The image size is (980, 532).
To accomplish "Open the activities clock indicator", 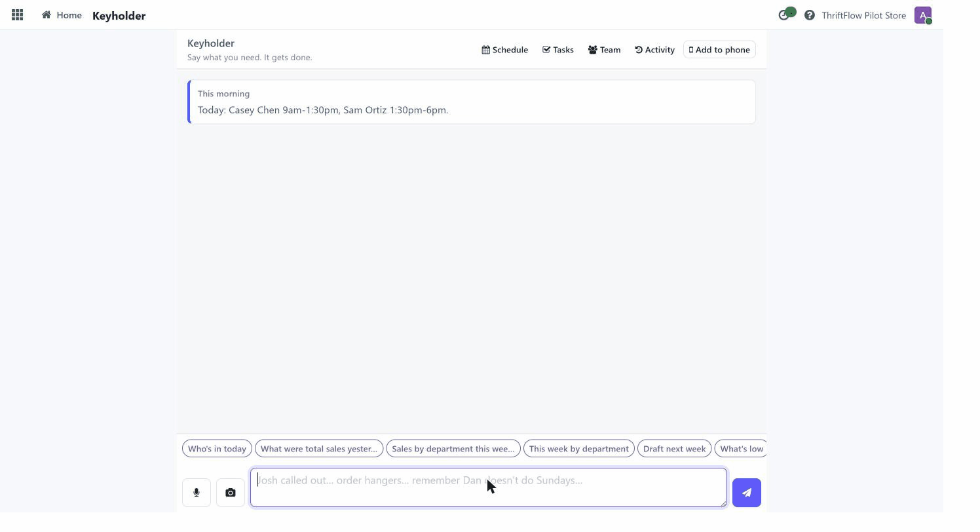I will tap(786, 14).
